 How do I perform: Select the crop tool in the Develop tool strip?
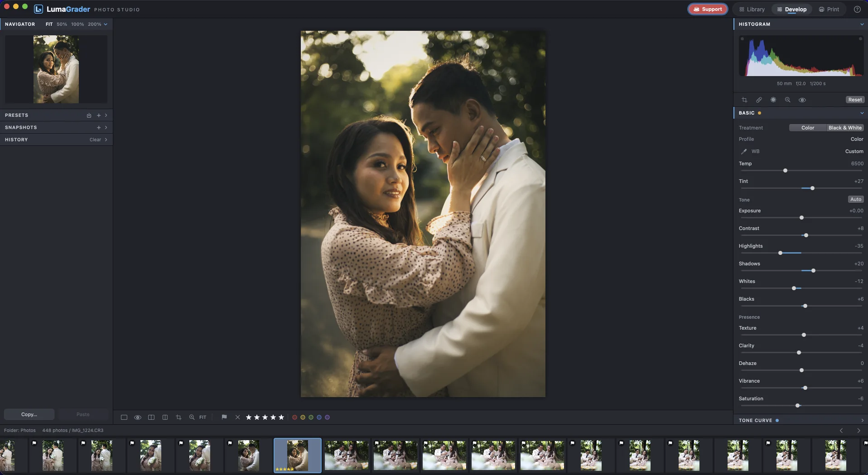click(744, 100)
